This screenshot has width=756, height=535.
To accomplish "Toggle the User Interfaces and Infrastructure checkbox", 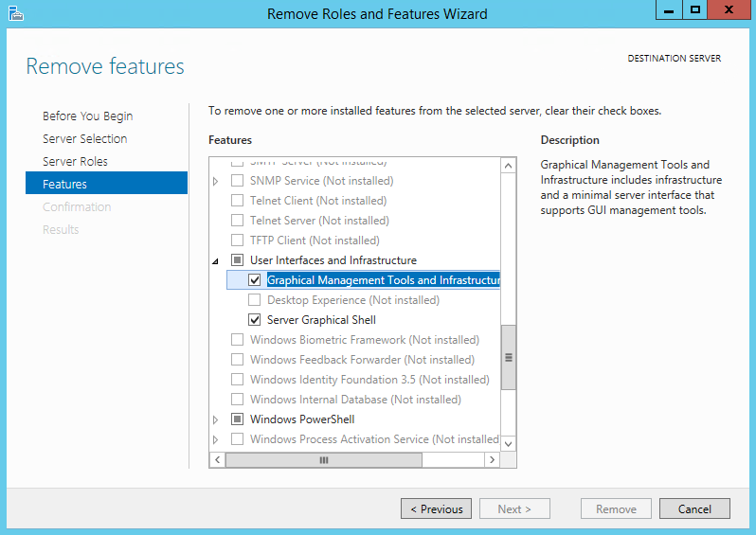I will point(237,260).
